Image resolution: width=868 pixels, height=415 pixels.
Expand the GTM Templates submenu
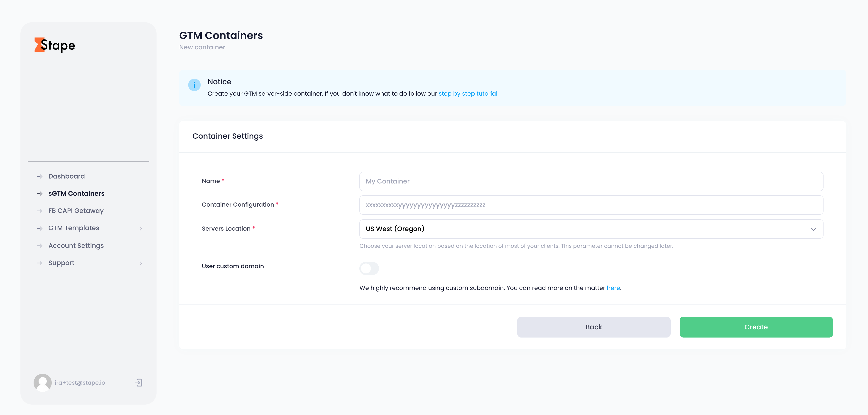(x=141, y=229)
